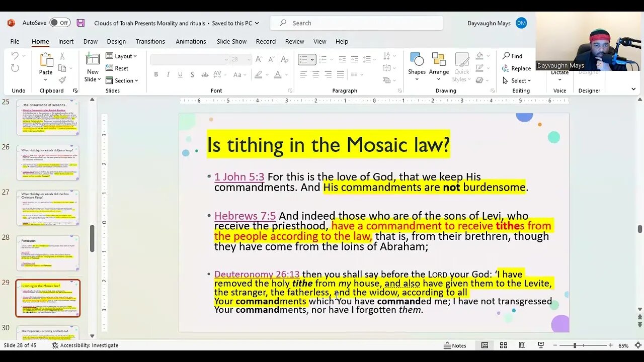Toggle the AutoSave switch
Viewport: 644px width, 362px height.
(60, 23)
